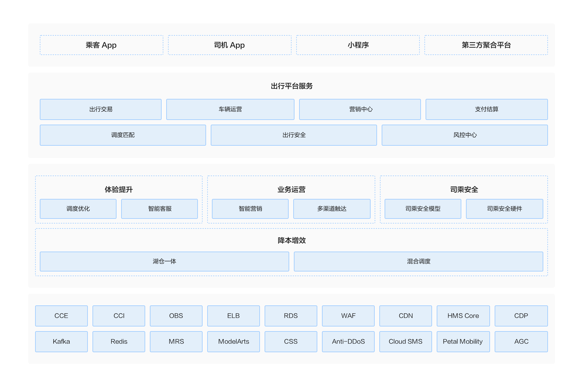Select the ModelArts service box
The image size is (562, 392).
point(233,342)
